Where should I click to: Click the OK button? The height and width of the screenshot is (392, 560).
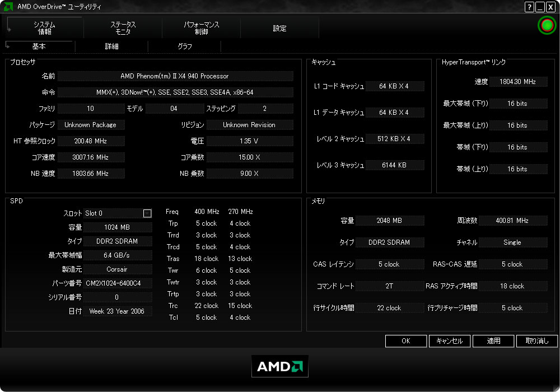(405, 341)
